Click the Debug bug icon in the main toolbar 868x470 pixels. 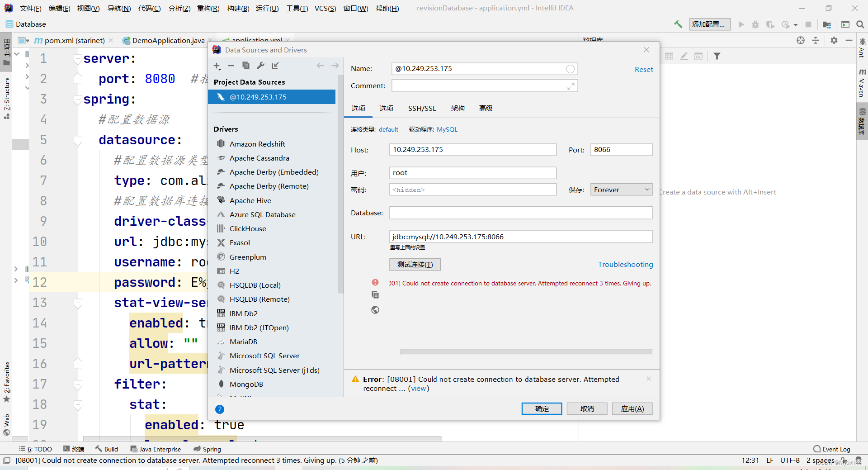click(755, 24)
